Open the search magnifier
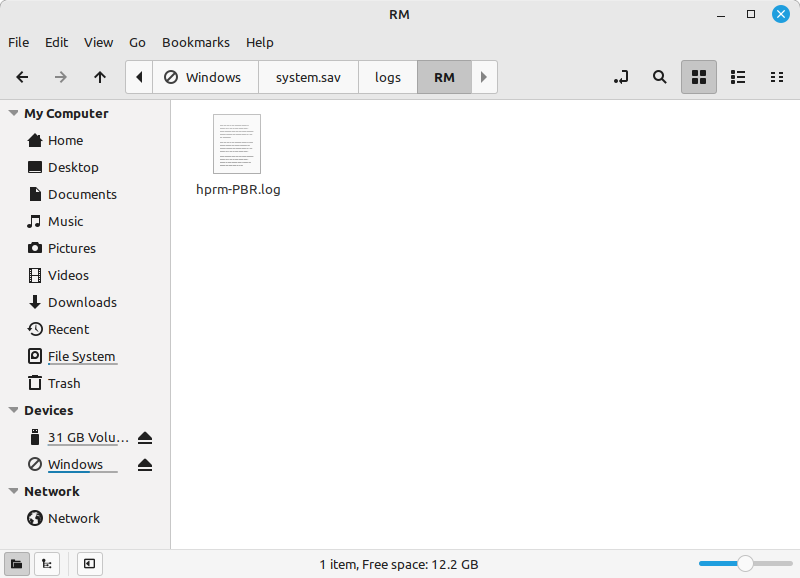Screen dimensions: 800x578 tap(660, 77)
